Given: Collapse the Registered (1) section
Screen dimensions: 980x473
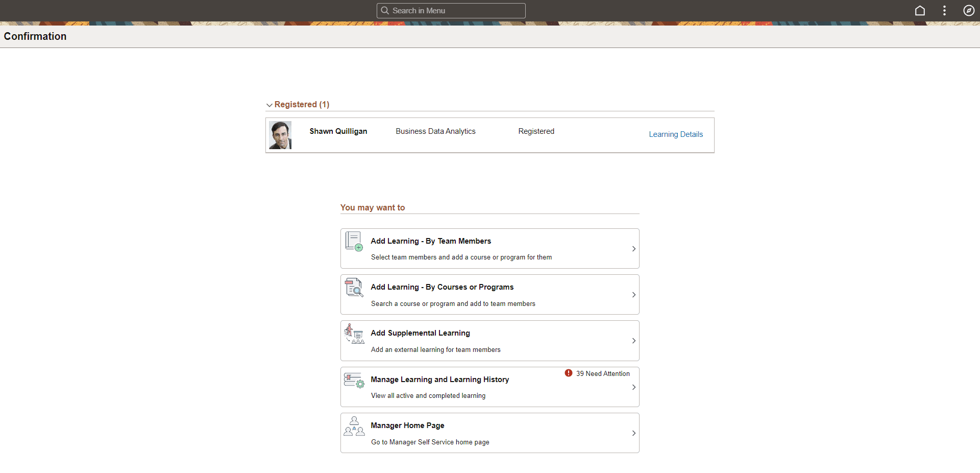Looking at the screenshot, I should point(269,105).
